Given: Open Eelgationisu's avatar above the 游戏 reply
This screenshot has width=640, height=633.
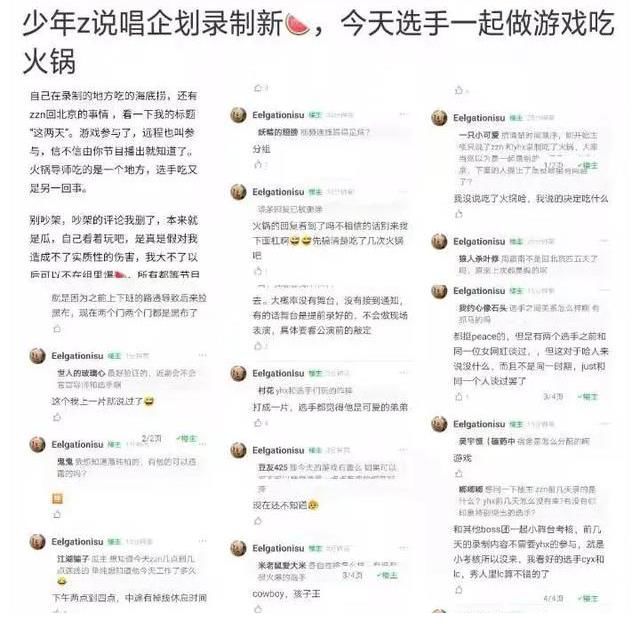Looking at the screenshot, I should click(x=439, y=424).
